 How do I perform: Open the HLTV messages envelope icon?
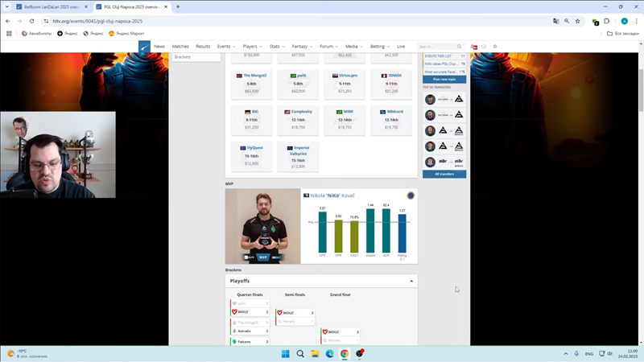(x=484, y=47)
